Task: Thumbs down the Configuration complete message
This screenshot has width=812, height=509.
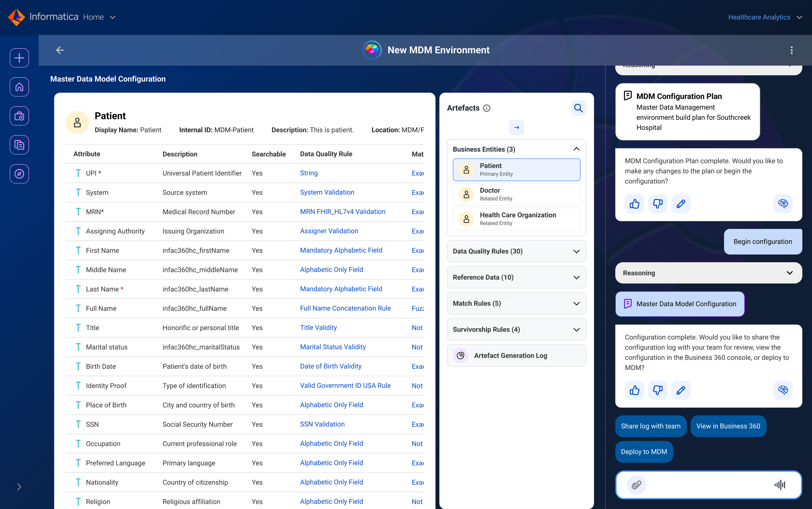Action: pos(657,390)
